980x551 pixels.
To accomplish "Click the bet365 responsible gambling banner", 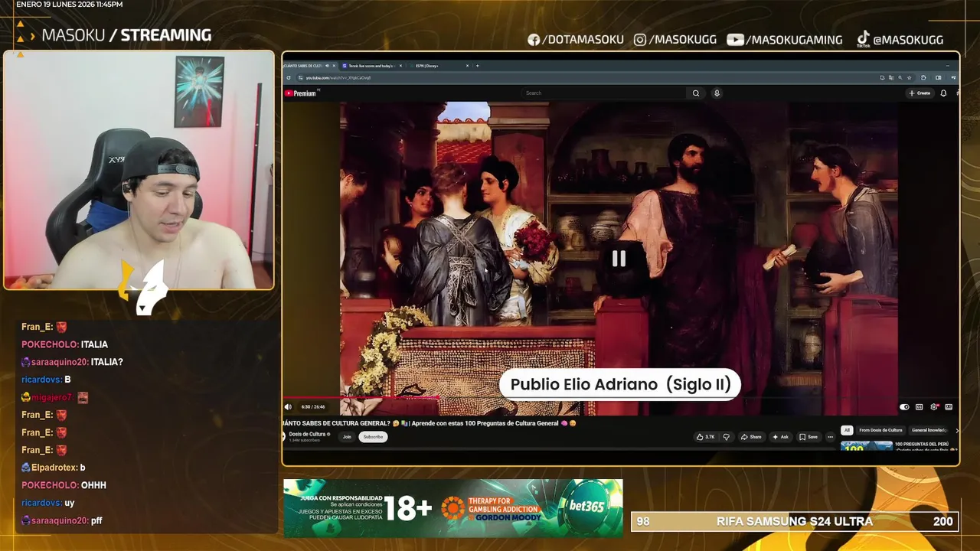I will point(453,508).
